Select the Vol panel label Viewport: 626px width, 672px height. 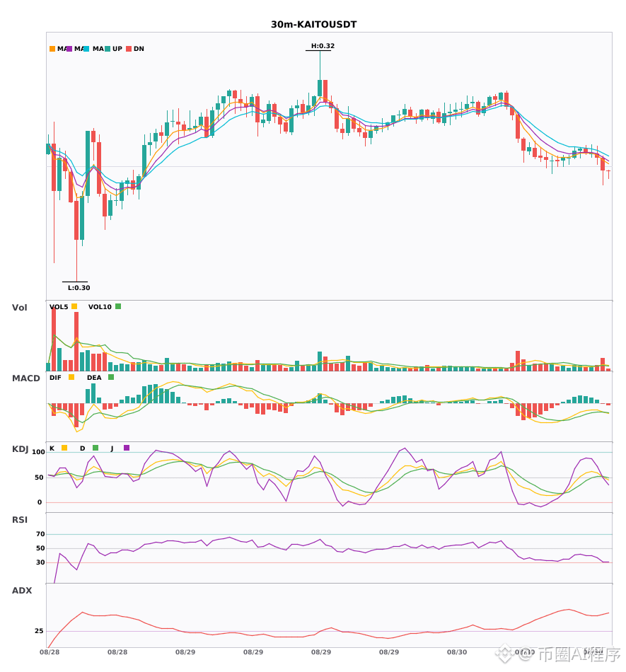[19, 308]
